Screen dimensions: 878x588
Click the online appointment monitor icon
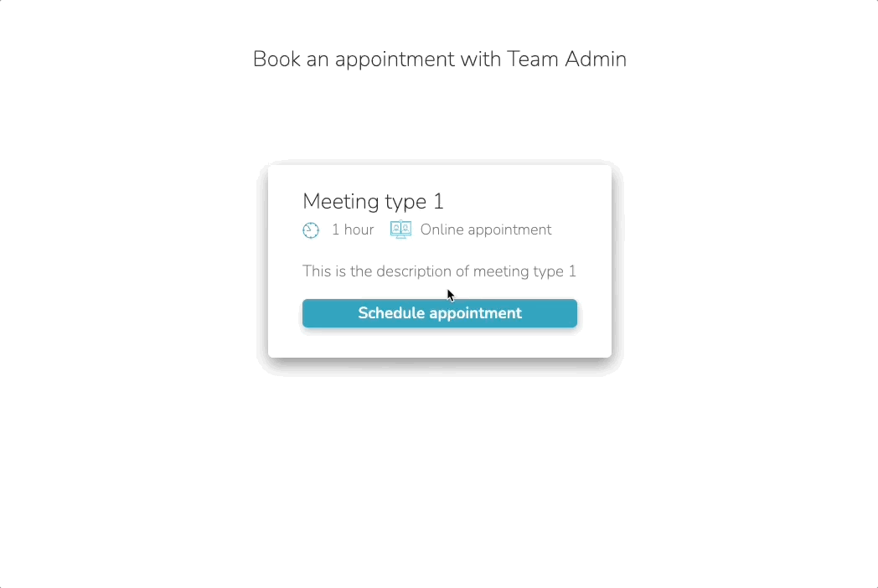tap(401, 230)
